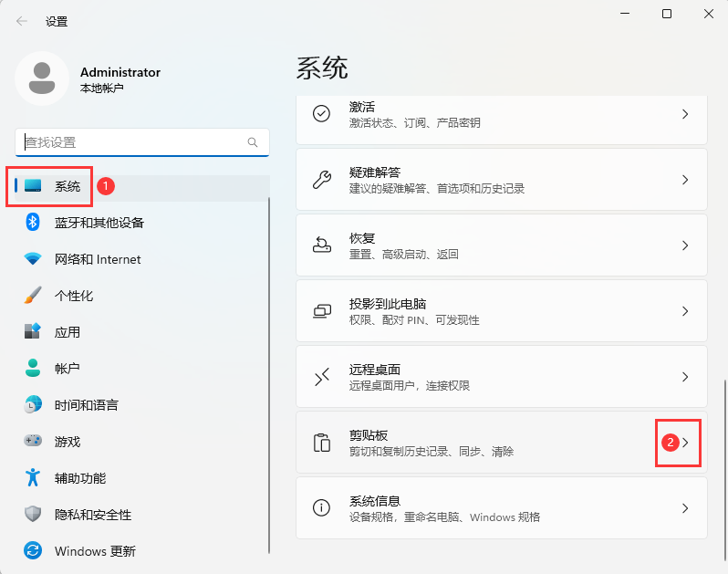Click the 应用 apps icon
This screenshot has height=574, width=728.
(33, 331)
